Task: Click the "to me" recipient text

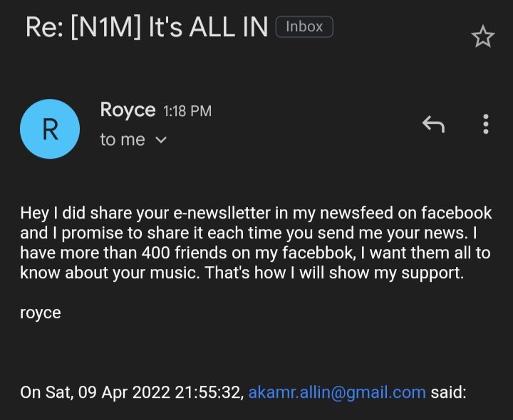Action: (123, 140)
